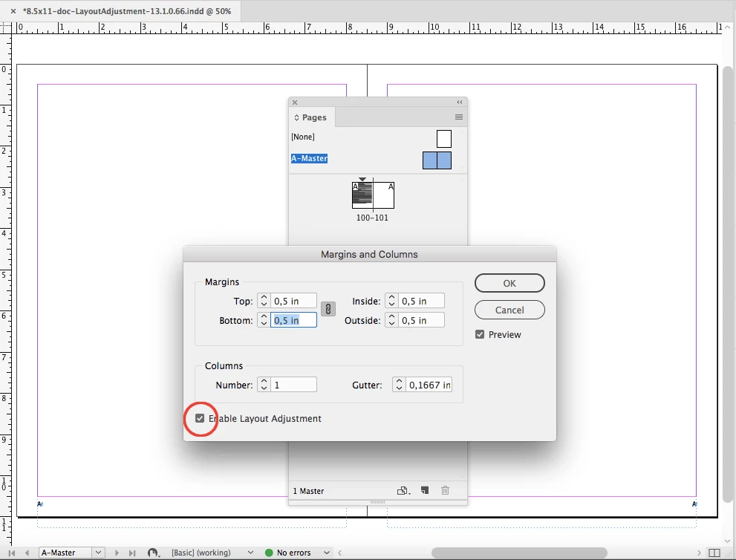Image resolution: width=736 pixels, height=560 pixels.
Task: Click the horizontal scrollbar right arrow
Action: (x=699, y=553)
